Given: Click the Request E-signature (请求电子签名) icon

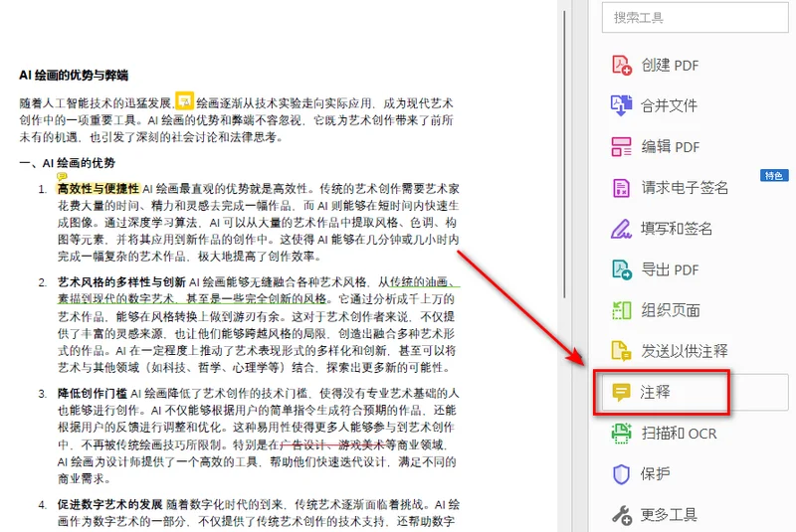Looking at the screenshot, I should tap(621, 188).
